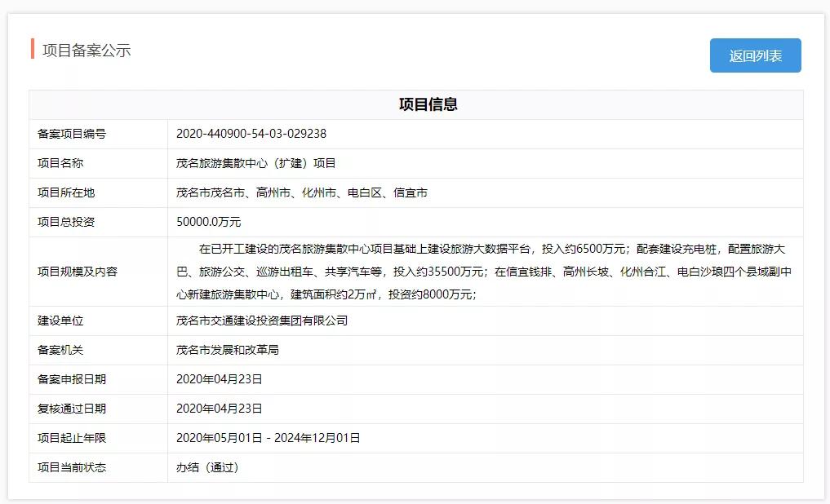Viewport: 830px width, 504px height.
Task: Select the 项目备案公示 heading text
Action: [87, 51]
